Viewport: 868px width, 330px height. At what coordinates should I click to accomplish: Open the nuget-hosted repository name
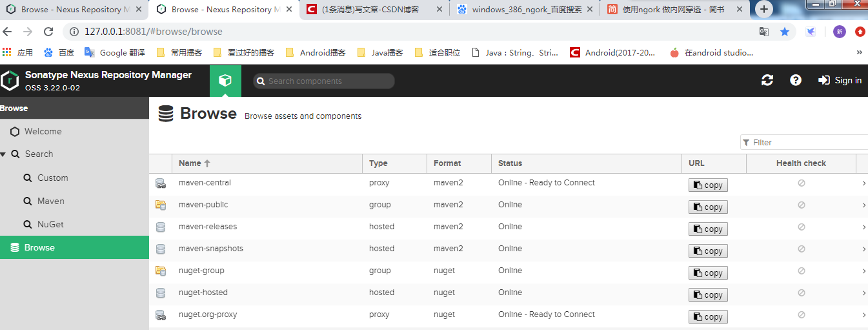[203, 293]
